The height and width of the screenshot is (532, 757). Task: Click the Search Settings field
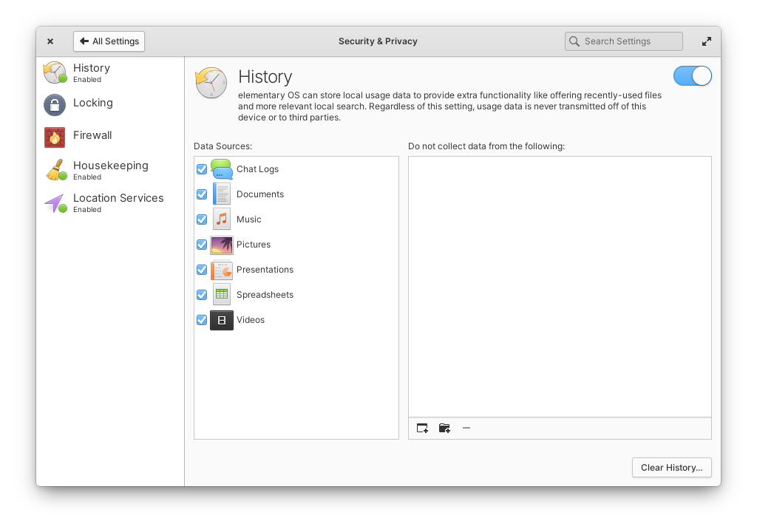pyautogui.click(x=623, y=41)
